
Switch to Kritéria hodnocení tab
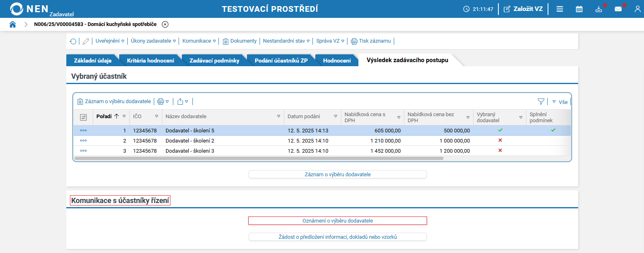click(x=151, y=61)
